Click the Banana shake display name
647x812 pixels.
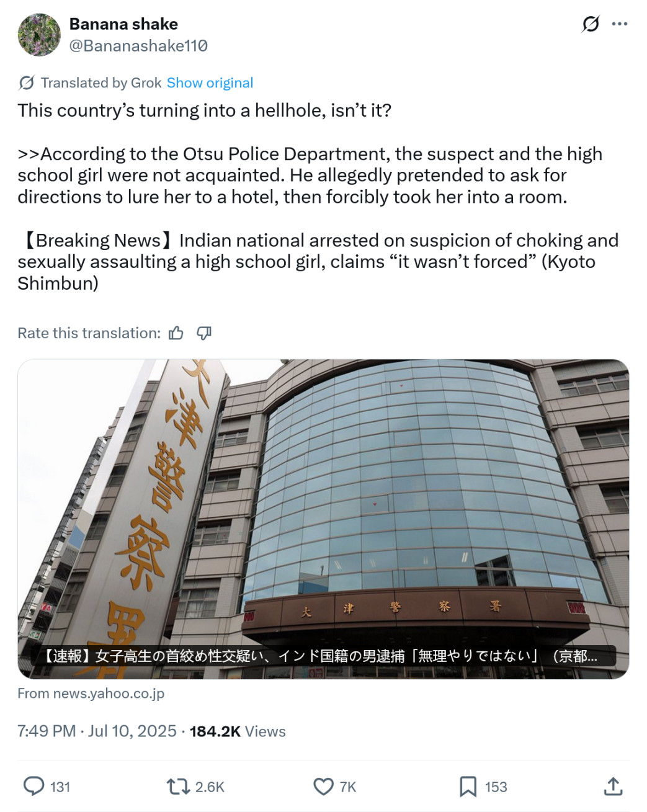(x=123, y=24)
